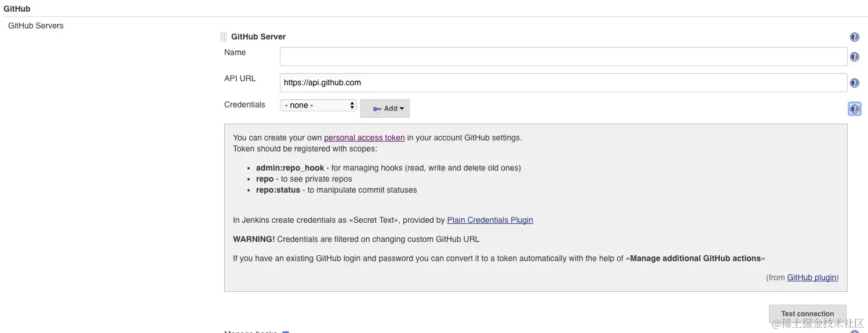This screenshot has height=333, width=868.
Task: Open the Add credentials dropdown button
Action: click(385, 108)
